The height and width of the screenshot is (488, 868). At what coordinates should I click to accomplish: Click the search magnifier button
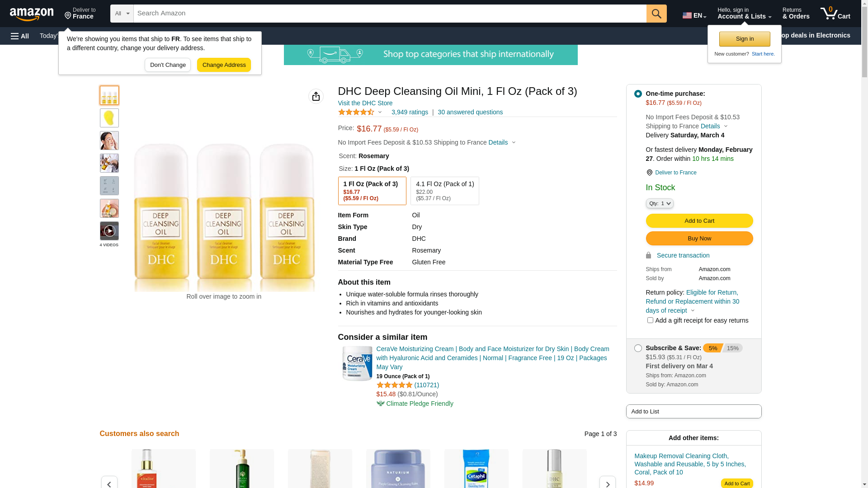pyautogui.click(x=656, y=14)
